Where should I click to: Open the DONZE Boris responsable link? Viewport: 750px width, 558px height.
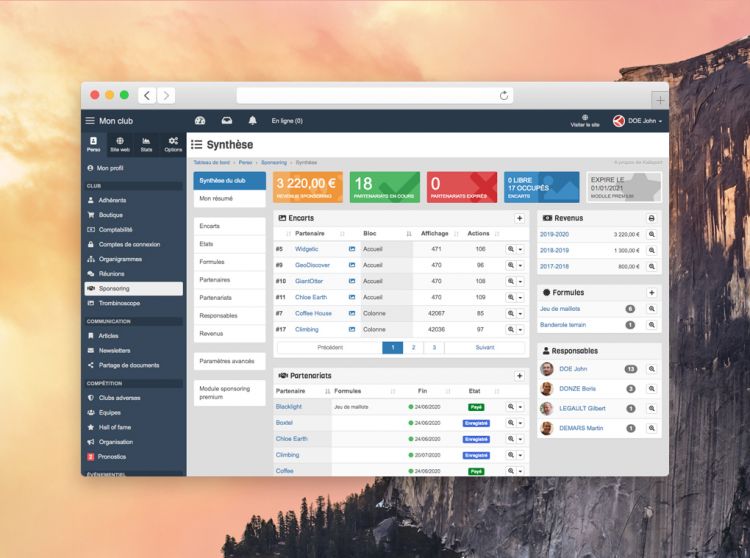tap(577, 389)
